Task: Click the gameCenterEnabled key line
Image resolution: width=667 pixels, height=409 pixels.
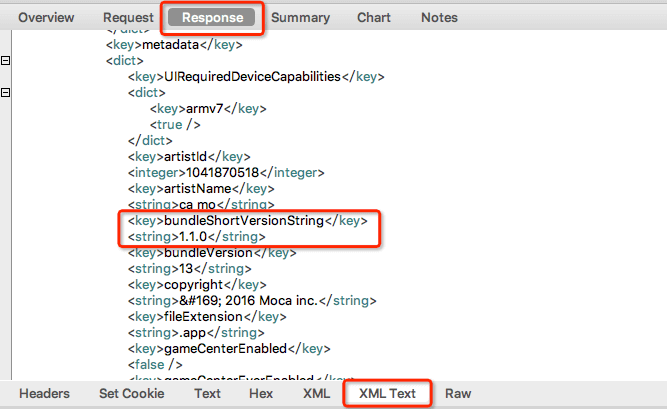Action: 229,348
